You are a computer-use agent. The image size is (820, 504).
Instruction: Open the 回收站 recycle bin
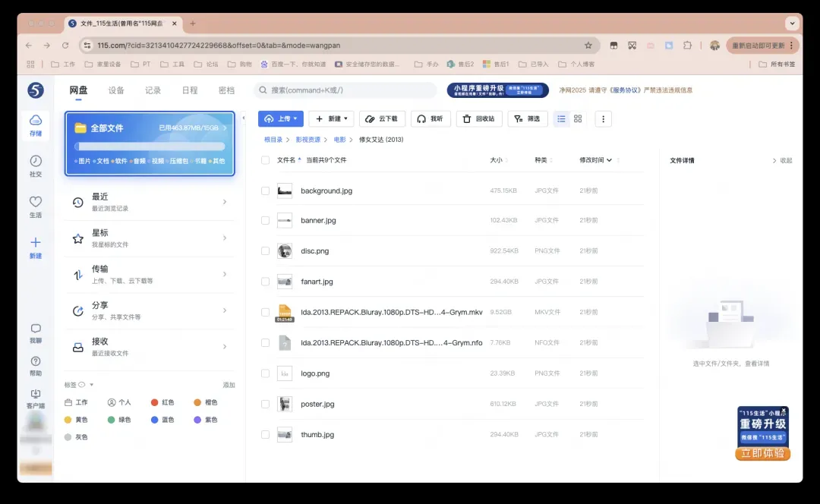coord(478,119)
